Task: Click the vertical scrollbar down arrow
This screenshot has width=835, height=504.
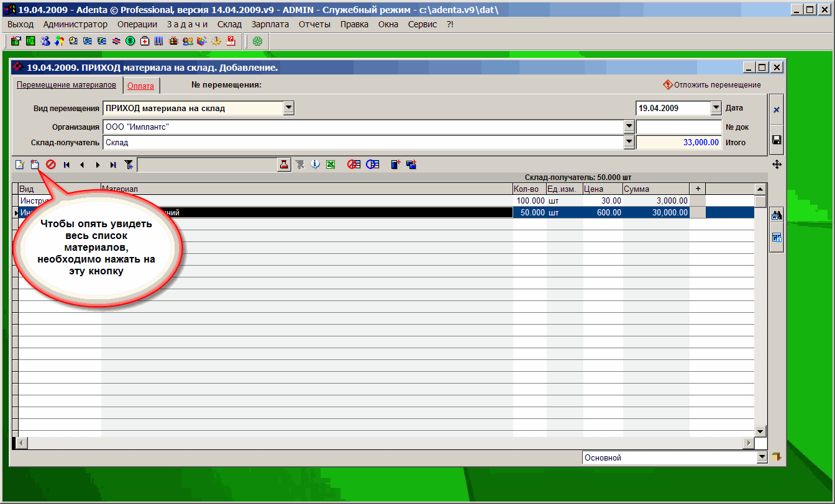Action: [760, 431]
